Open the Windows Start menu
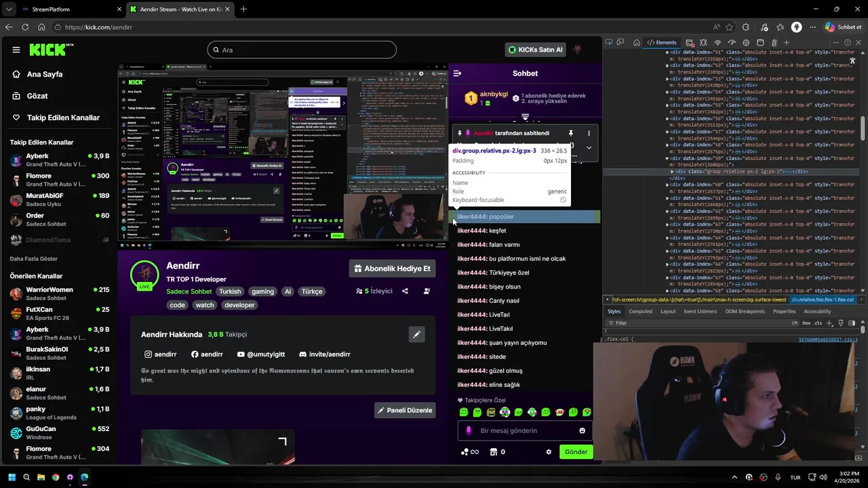The image size is (868, 488). [12, 477]
